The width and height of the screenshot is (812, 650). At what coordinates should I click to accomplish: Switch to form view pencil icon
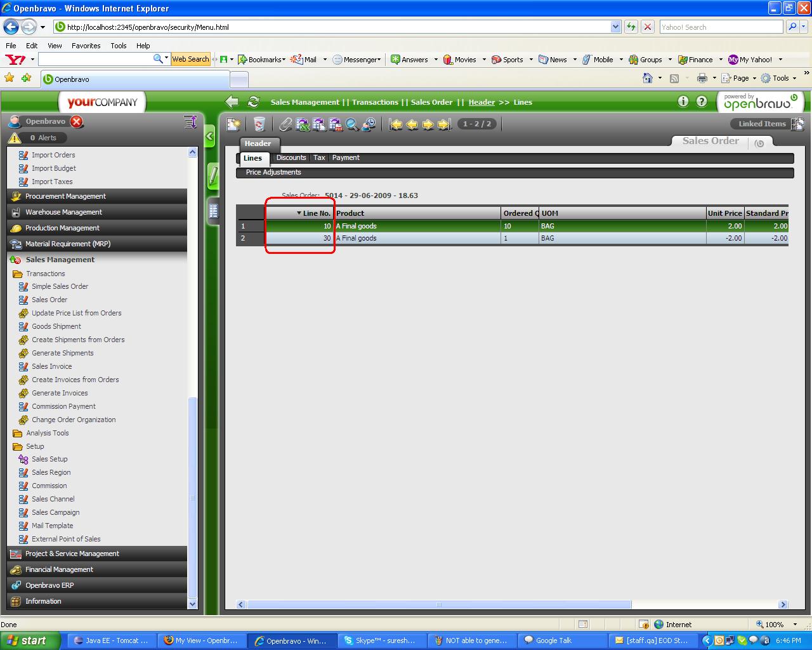coord(214,176)
